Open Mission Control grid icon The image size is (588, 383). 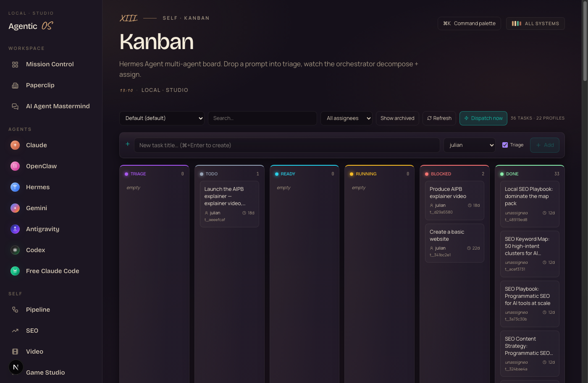click(15, 65)
